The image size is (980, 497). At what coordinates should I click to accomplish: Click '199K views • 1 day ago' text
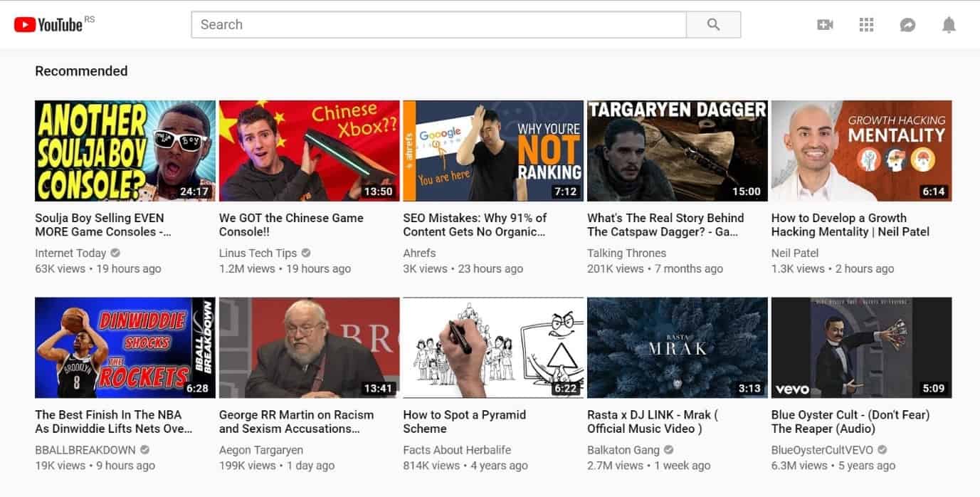coord(277,465)
